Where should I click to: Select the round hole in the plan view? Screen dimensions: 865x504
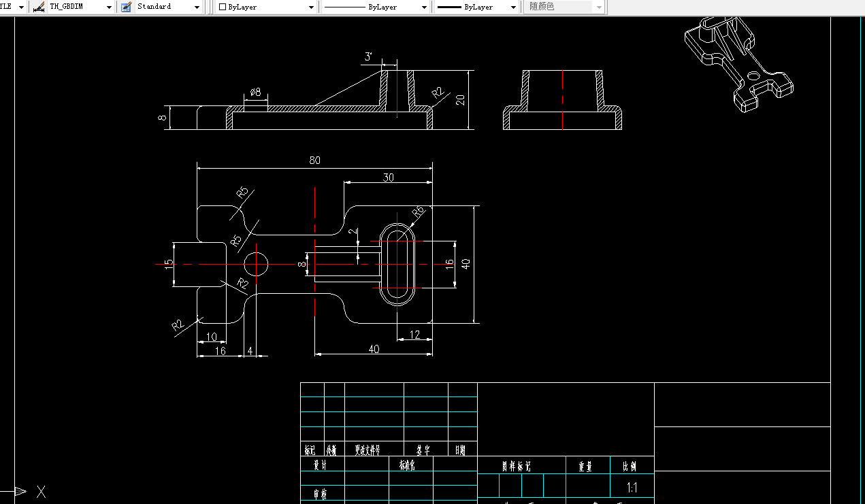[x=256, y=264]
